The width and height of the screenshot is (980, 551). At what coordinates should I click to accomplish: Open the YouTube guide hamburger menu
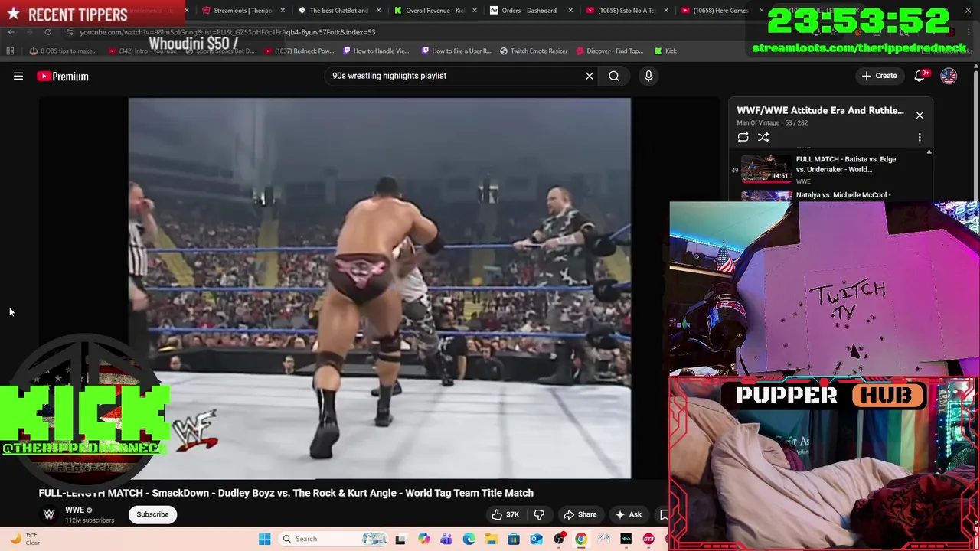point(18,76)
